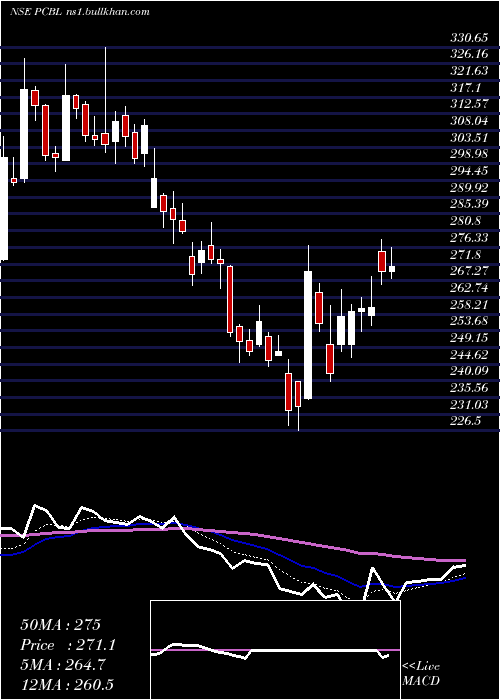Click the 294.45 price level label
The width and height of the screenshot is (500, 700).
click(469, 171)
